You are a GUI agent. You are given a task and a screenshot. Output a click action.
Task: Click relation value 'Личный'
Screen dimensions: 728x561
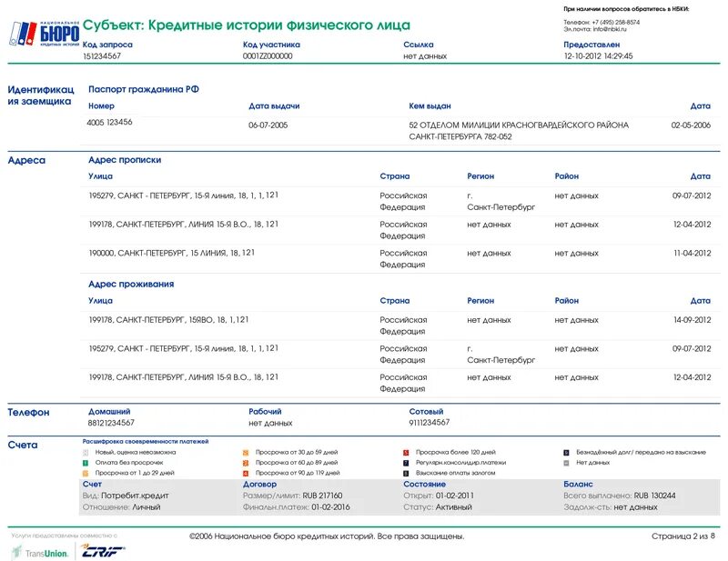pyautogui.click(x=147, y=507)
